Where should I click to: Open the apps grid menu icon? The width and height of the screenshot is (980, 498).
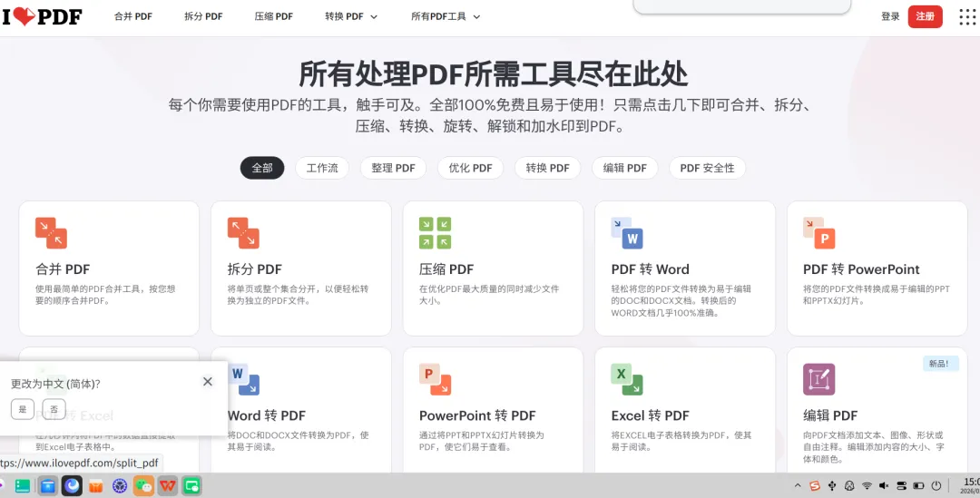[967, 17]
